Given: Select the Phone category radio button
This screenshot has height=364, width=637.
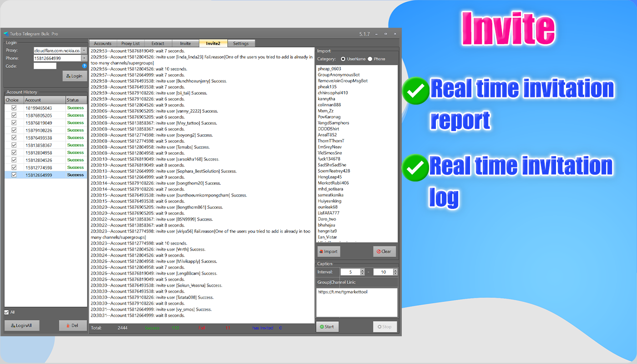Looking at the screenshot, I should point(370,59).
